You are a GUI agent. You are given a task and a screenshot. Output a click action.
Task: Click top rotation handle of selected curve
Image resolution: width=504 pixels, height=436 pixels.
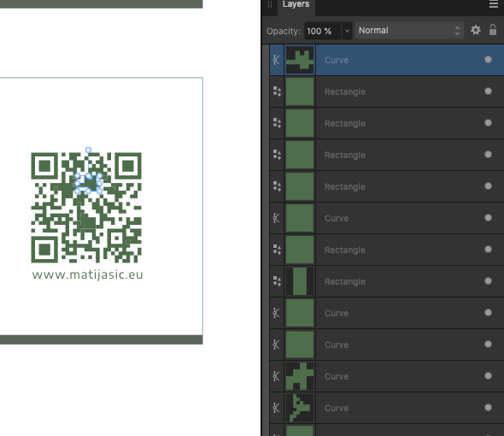[88, 150]
